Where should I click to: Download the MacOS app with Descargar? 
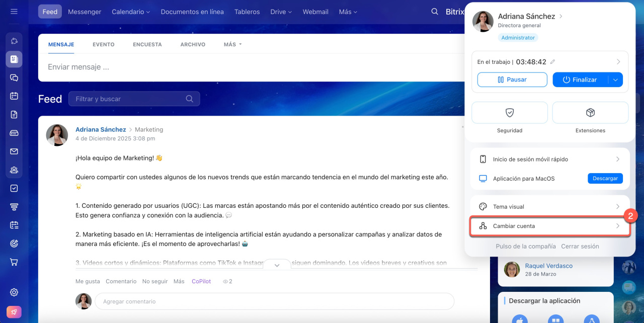click(605, 179)
